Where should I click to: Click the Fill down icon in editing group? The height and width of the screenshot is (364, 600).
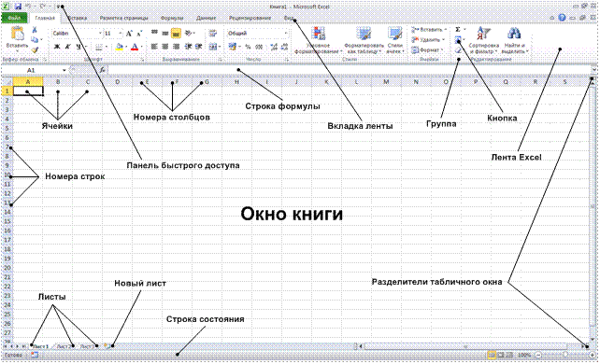(x=458, y=40)
